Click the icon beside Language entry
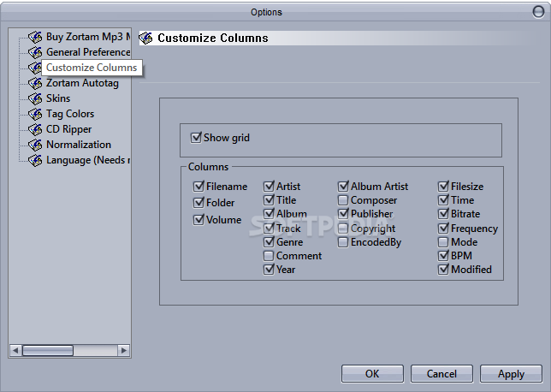Viewport: 551px width, 392px height. 35,160
